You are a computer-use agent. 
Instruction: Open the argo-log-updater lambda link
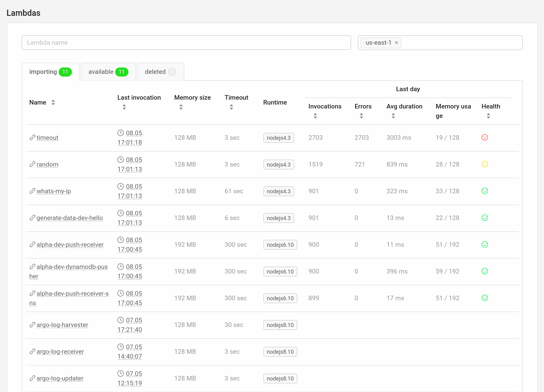coord(60,378)
